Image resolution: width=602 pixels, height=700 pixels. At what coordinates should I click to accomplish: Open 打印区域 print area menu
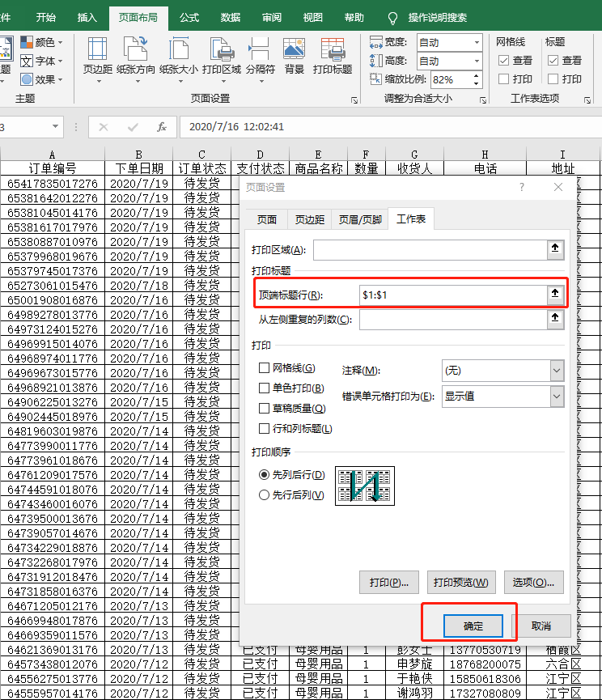pyautogui.click(x=222, y=58)
